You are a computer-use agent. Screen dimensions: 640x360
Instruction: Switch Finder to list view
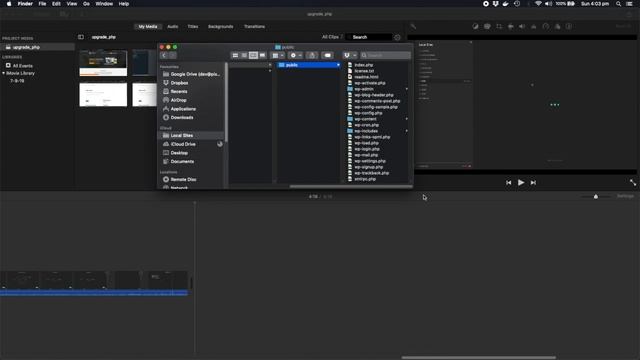[x=244, y=55]
